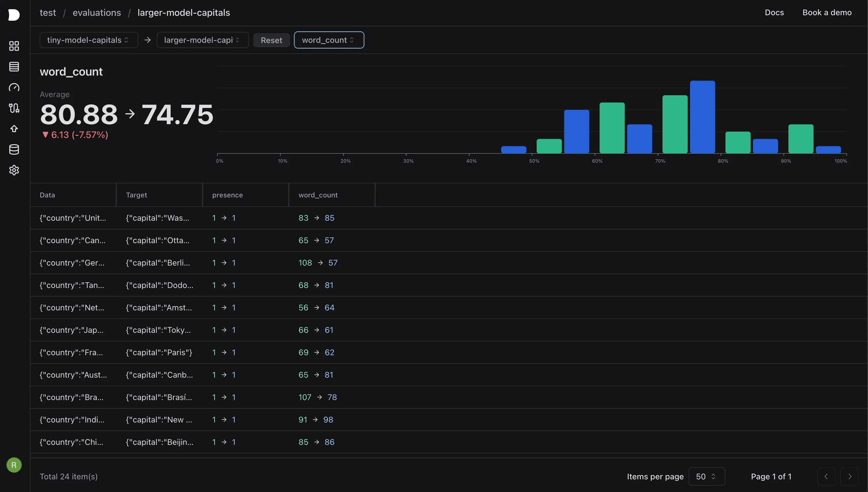868x492 pixels.
Task: Select the {"country":"Indi... row
Action: (449, 420)
